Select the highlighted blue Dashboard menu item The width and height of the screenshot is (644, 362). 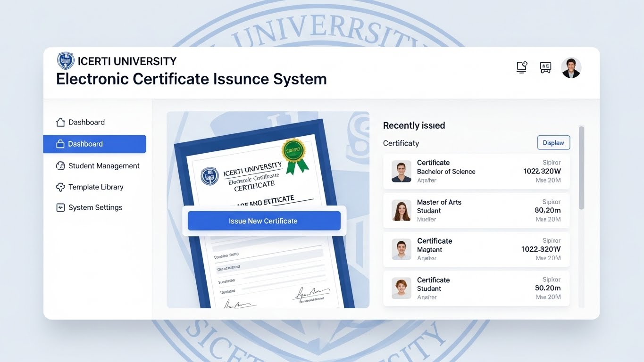(x=94, y=144)
